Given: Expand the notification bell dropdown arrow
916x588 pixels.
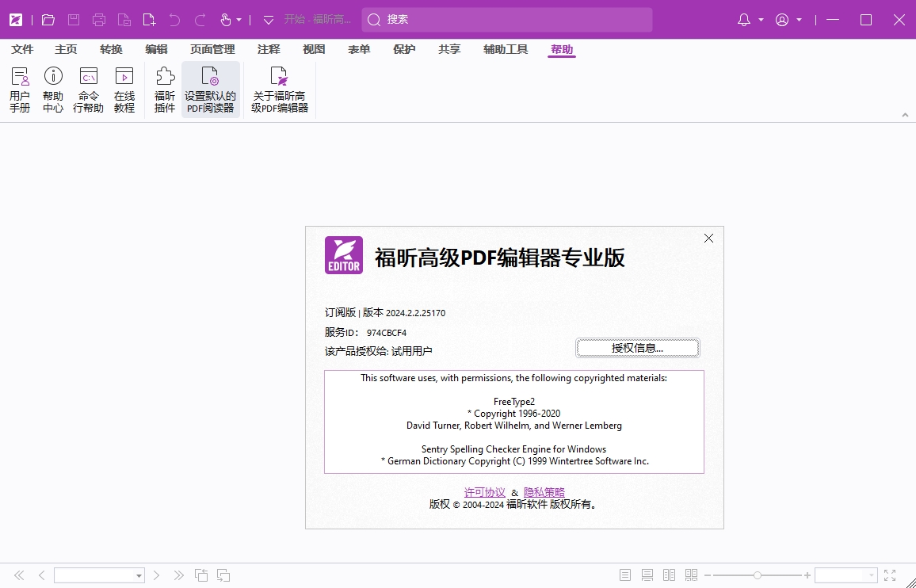Looking at the screenshot, I should click(761, 20).
